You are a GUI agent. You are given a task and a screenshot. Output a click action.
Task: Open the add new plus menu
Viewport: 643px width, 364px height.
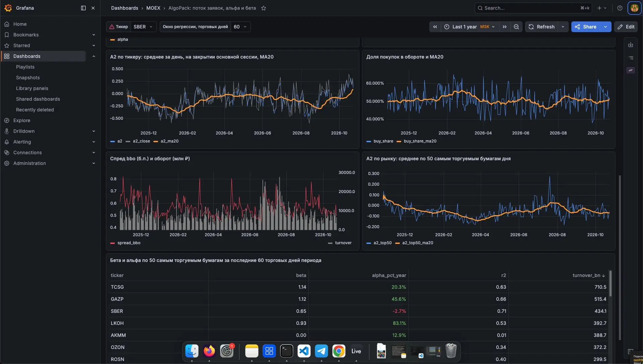point(602,8)
